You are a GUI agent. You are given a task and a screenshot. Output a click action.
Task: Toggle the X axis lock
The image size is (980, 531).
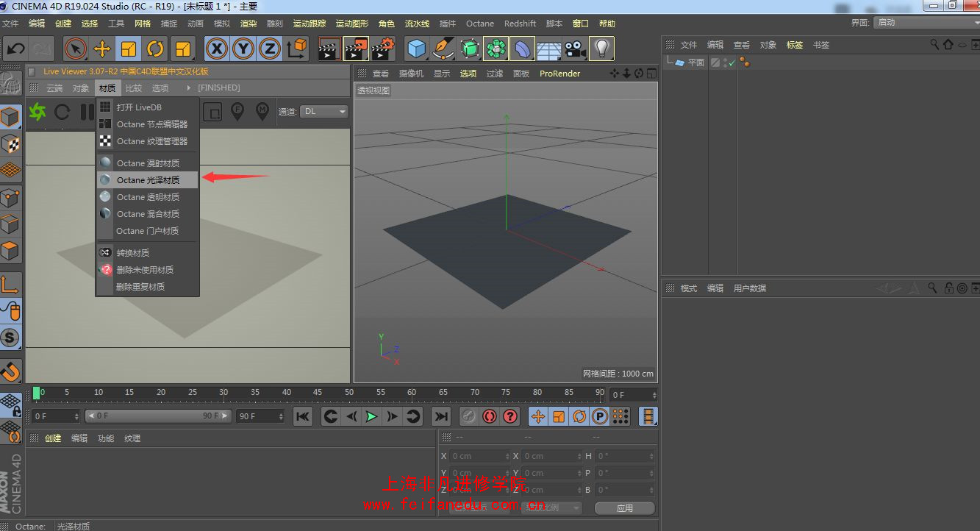pyautogui.click(x=216, y=49)
